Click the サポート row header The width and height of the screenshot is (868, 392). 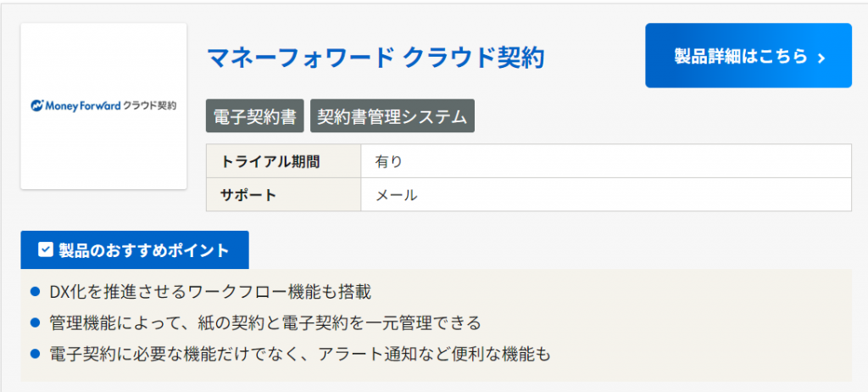pyautogui.click(x=248, y=194)
